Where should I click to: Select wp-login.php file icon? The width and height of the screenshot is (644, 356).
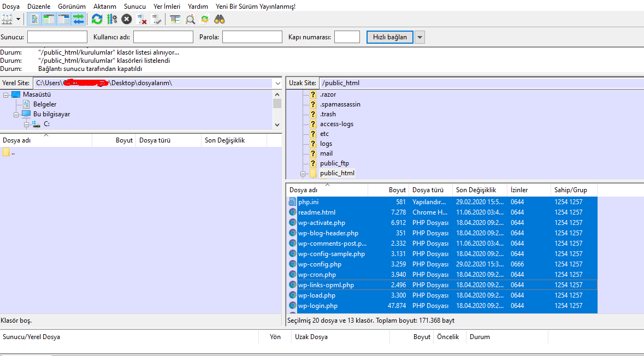point(292,306)
